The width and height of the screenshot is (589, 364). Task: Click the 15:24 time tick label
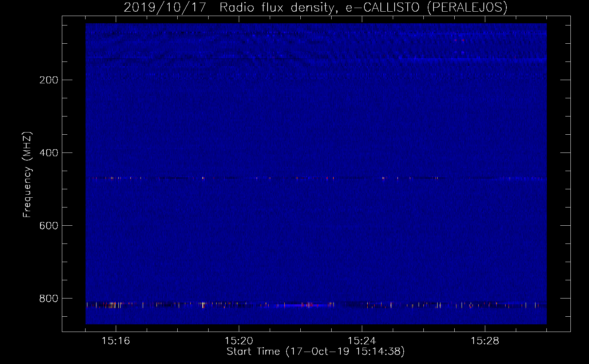tap(362, 341)
